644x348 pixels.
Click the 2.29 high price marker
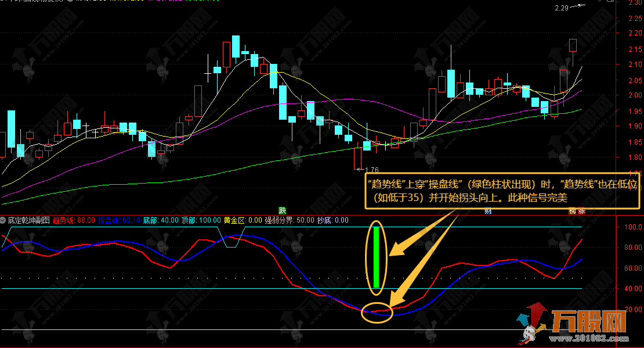click(x=561, y=8)
